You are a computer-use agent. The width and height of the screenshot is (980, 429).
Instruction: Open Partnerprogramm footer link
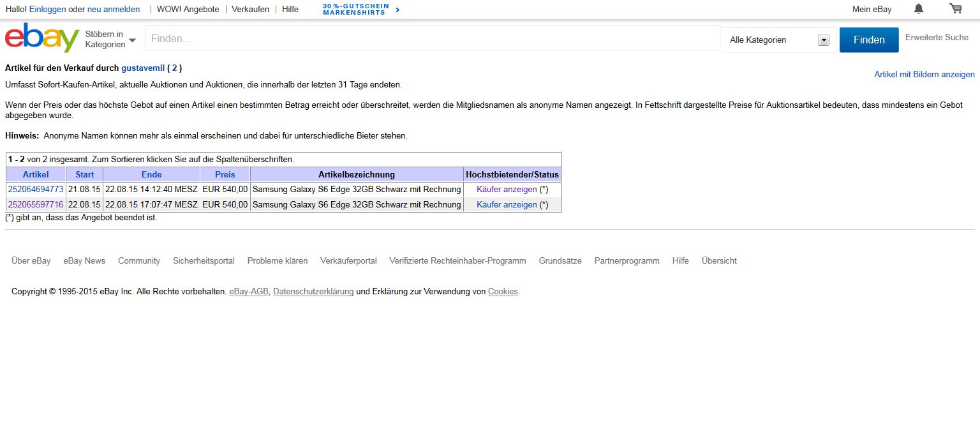click(x=627, y=261)
